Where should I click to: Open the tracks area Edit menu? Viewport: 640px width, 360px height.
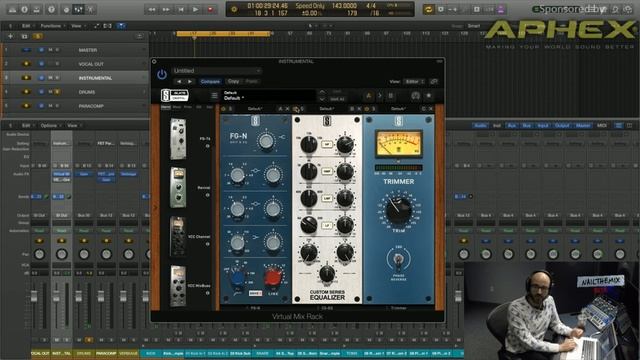(x=27, y=26)
